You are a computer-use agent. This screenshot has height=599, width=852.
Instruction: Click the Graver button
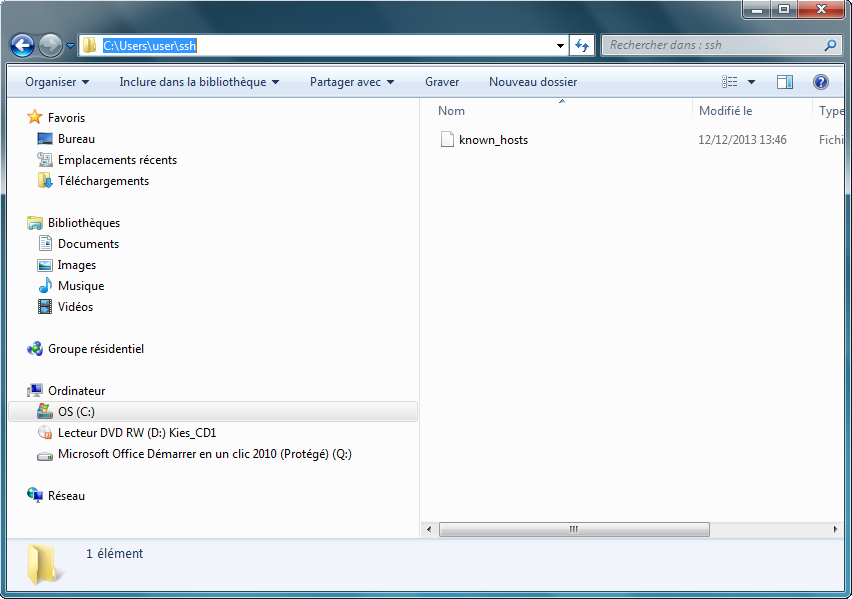click(442, 82)
